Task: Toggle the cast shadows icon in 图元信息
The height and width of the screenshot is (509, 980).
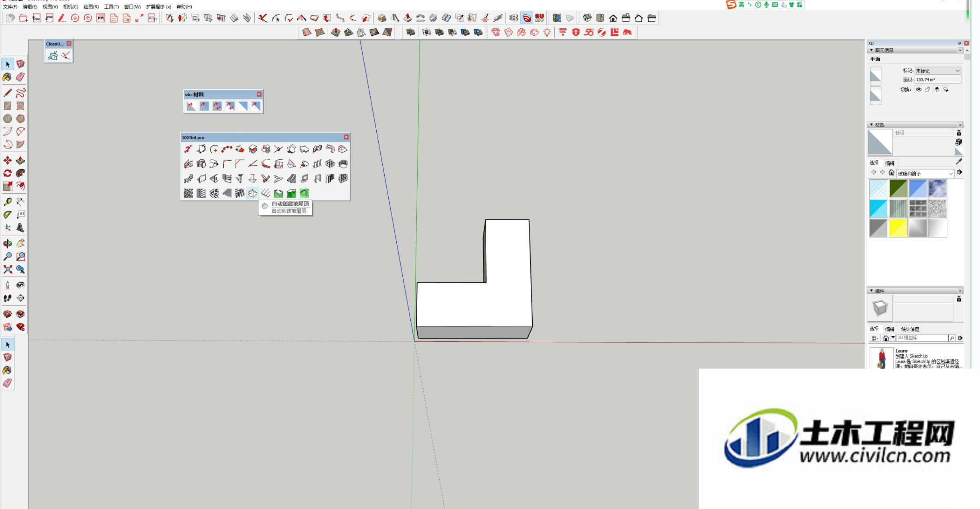Action: pos(946,89)
